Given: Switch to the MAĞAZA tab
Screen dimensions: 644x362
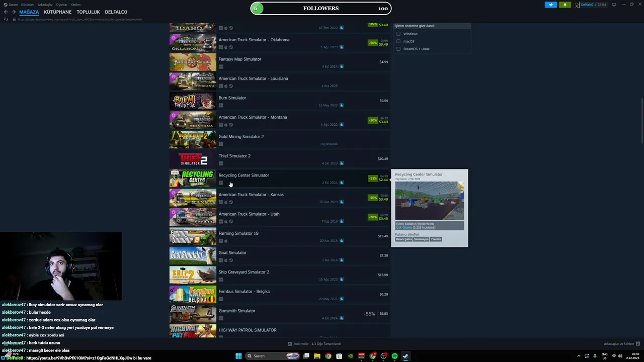Looking at the screenshot, I should point(29,12).
